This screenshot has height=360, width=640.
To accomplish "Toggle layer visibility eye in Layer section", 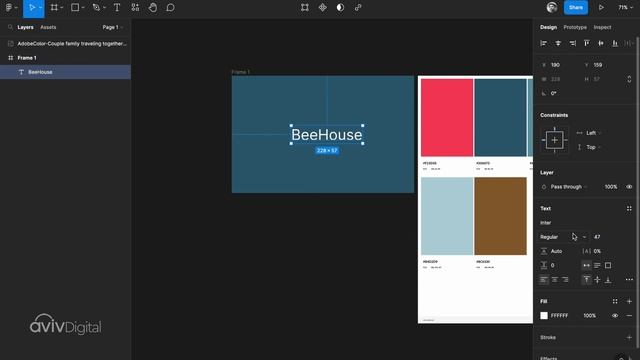I will click(629, 187).
